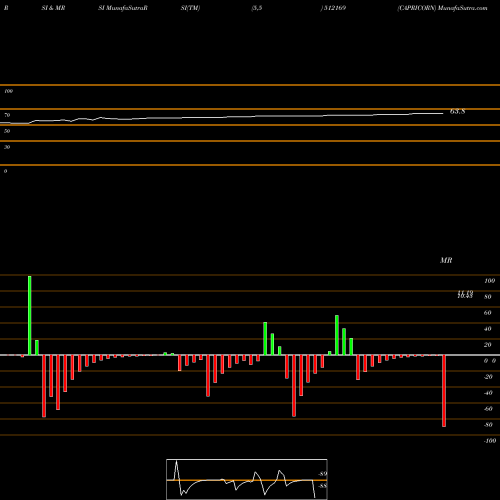Click the MR axis "-40" label
500x500 pixels.
(488, 393)
